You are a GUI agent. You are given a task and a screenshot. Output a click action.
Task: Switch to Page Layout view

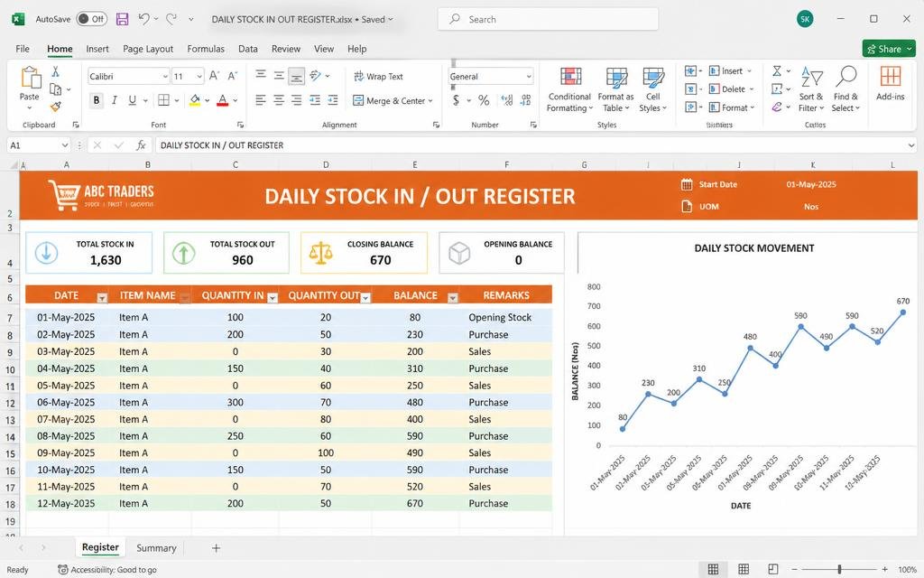tap(744, 569)
